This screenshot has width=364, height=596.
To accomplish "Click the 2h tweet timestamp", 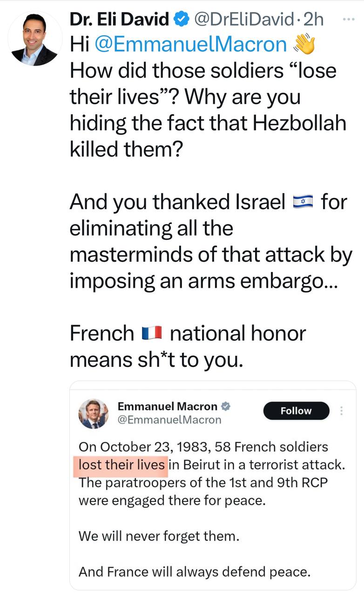I will coord(314,19).
